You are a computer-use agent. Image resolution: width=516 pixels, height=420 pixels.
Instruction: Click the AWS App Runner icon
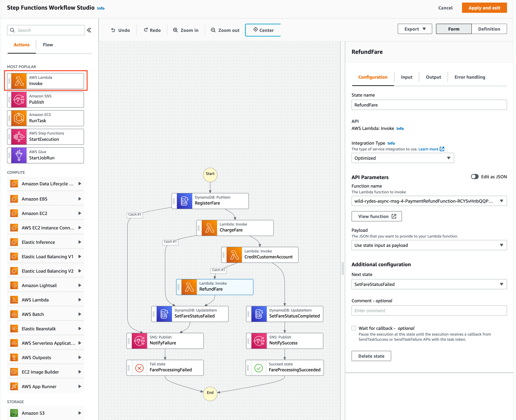coord(14,386)
